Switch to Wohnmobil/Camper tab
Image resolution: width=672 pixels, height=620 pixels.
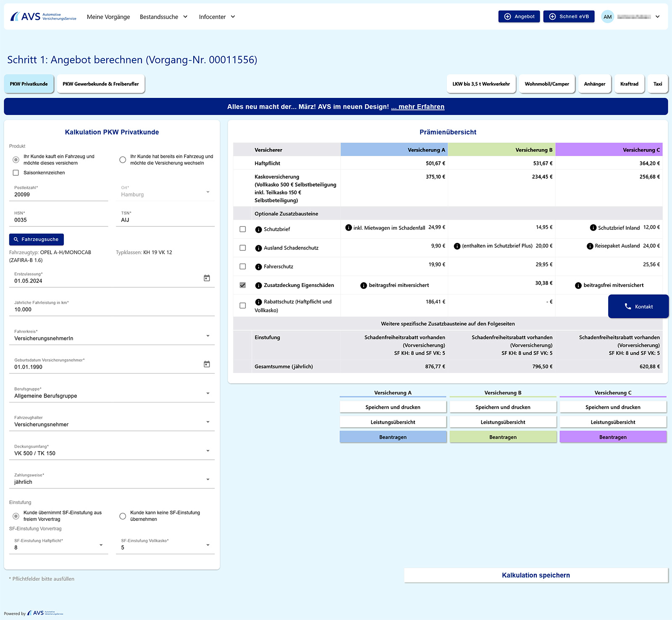547,84
